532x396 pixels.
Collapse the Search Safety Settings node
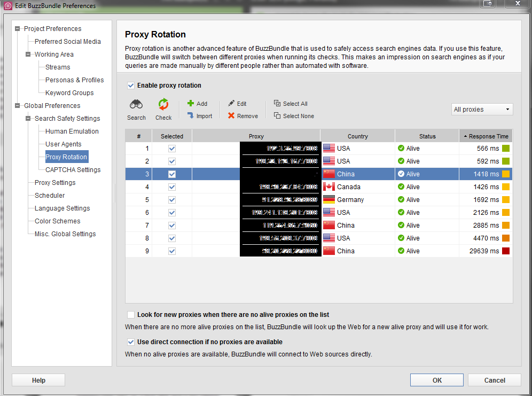[x=28, y=119]
